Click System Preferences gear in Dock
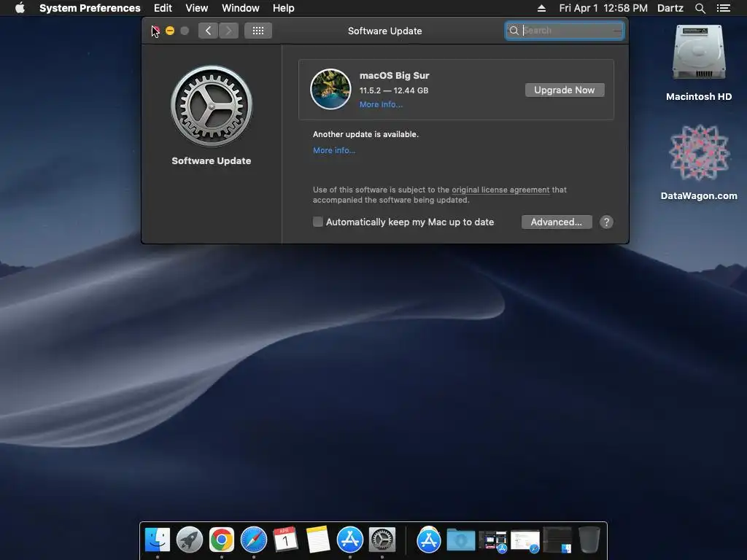Screen dimensions: 747x560 point(382,540)
